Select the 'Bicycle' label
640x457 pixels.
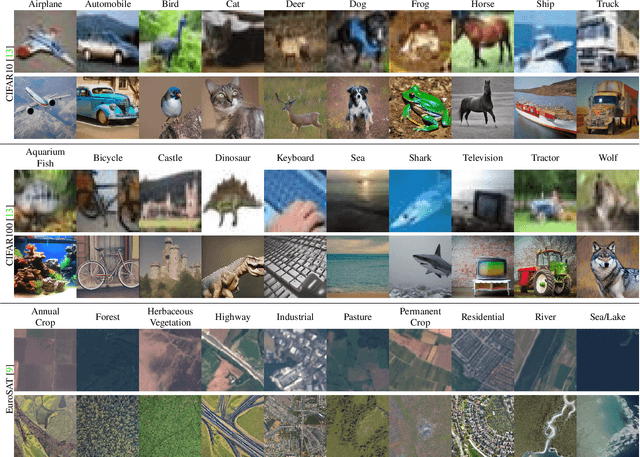108,158
